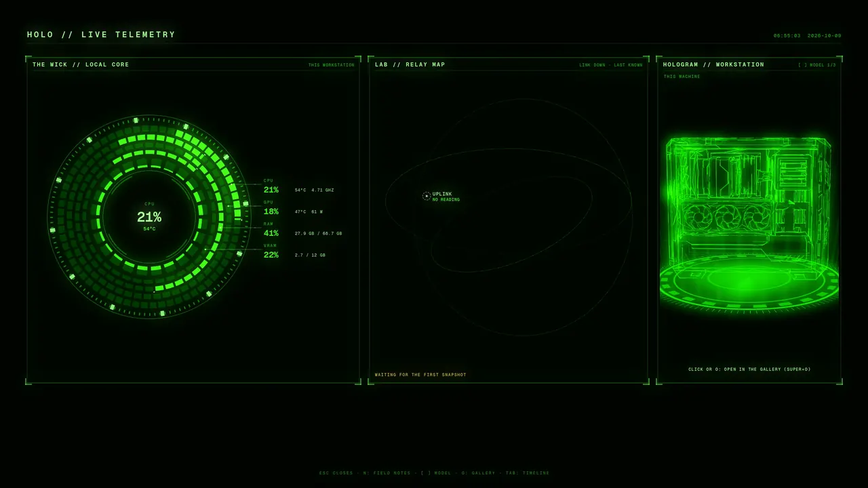Click the "THIS WORKSTATION" label
The width and height of the screenshot is (868, 488).
click(x=332, y=65)
